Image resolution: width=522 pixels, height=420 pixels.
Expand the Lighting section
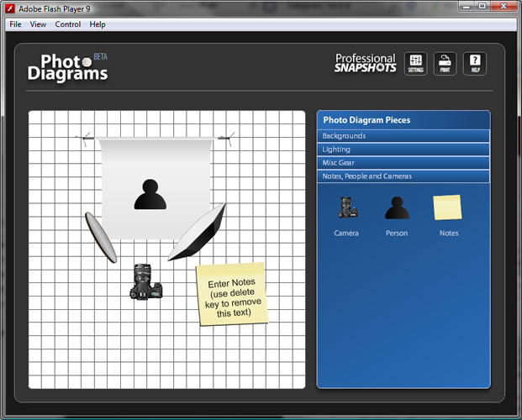[403, 150]
